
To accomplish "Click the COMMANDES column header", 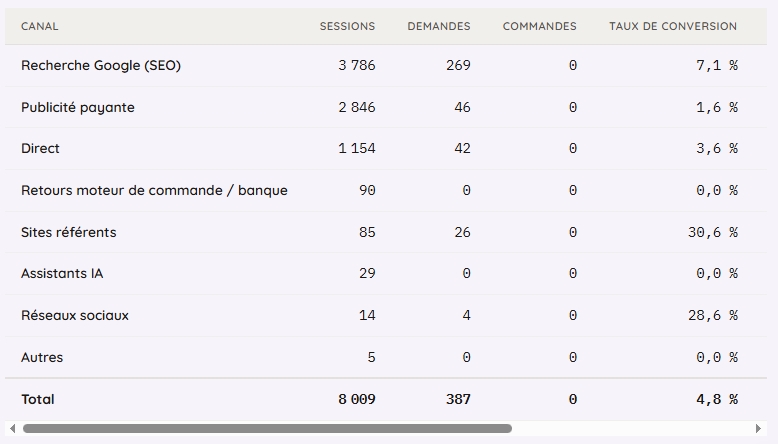I will (540, 26).
